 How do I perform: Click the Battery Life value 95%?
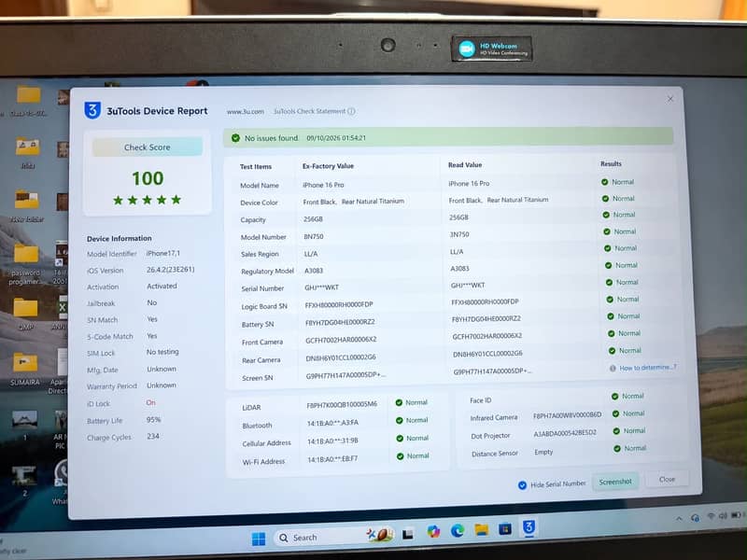[153, 420]
